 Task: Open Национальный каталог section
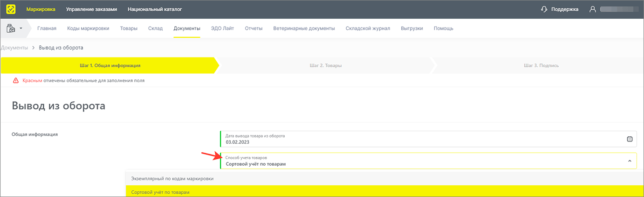155,9
